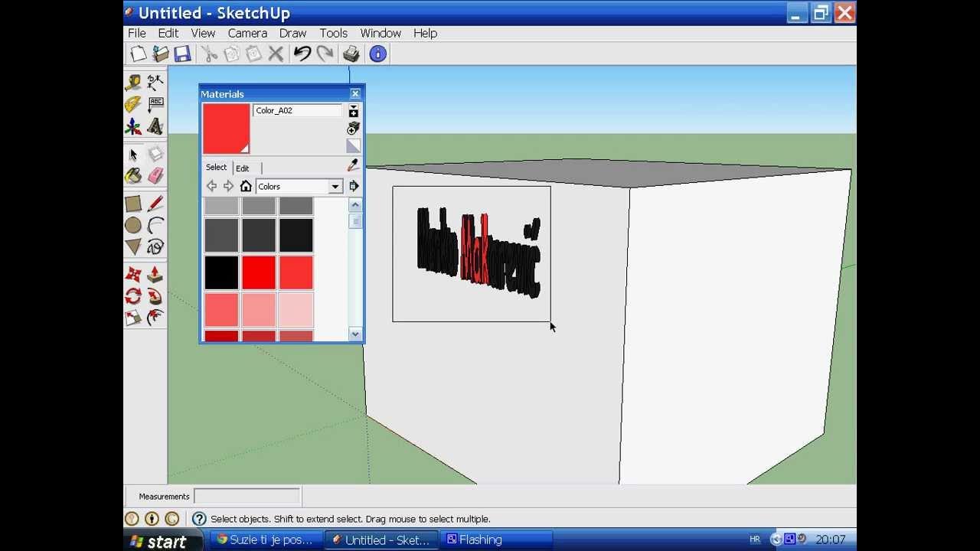
Task: Choose the bright red middle swatch
Action: pyautogui.click(x=259, y=272)
